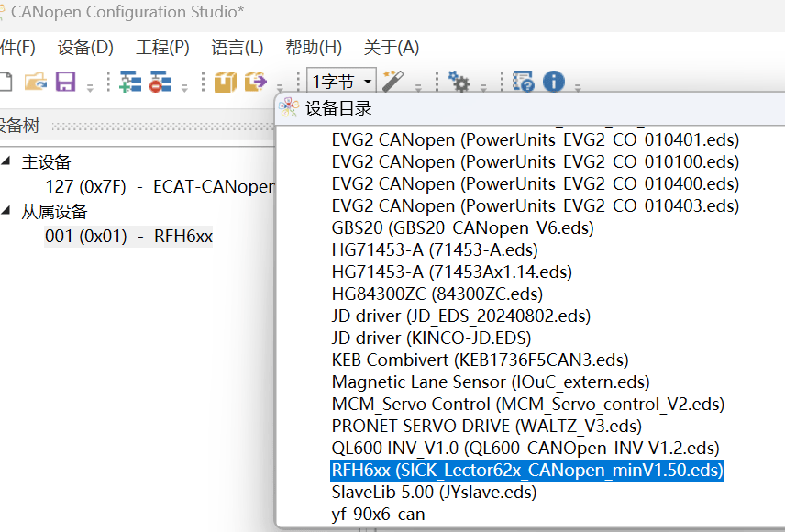Select QL600 INV_V1.0 entry
Viewport: 785px width, 532px height.
(525, 449)
